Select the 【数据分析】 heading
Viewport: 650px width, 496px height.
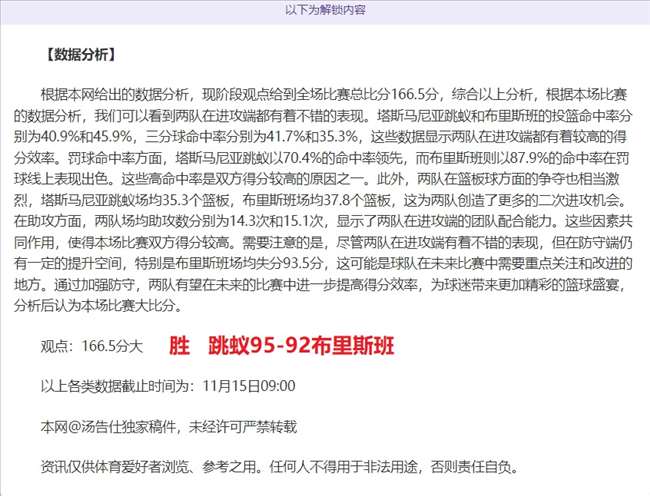point(81,54)
